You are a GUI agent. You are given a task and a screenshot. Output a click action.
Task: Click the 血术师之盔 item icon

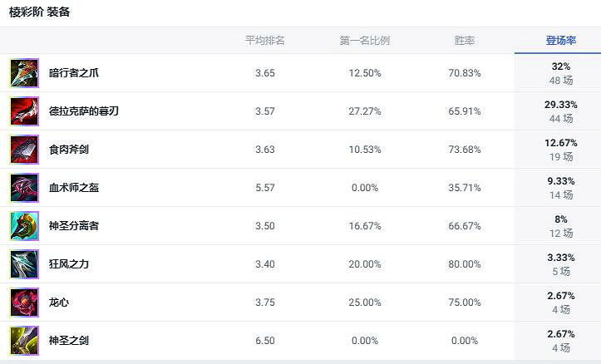(24, 188)
